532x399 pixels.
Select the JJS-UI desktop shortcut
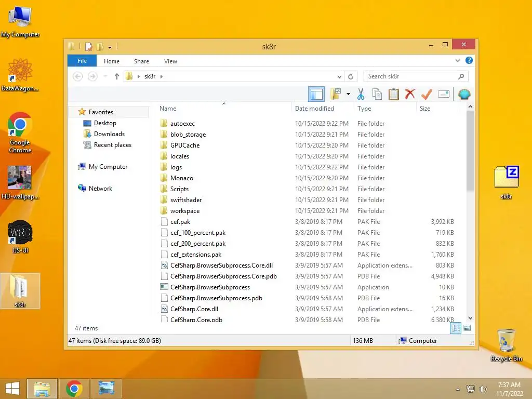tap(20, 237)
